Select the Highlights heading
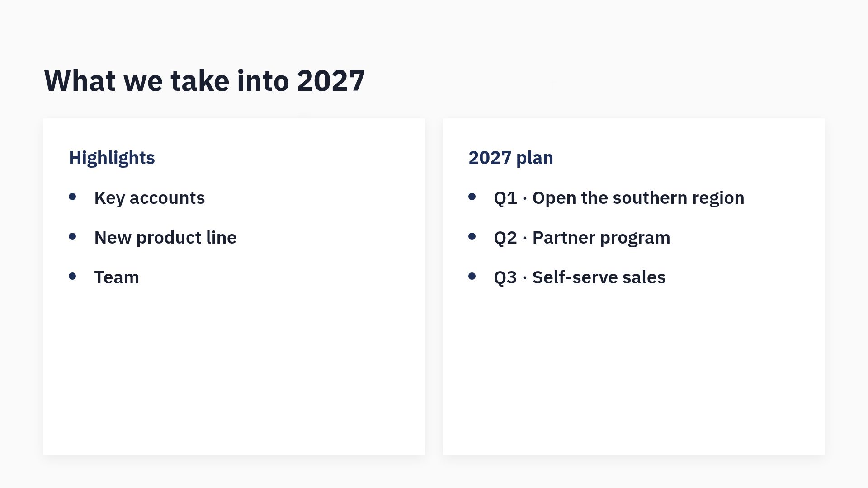Image resolution: width=868 pixels, height=488 pixels. click(112, 158)
